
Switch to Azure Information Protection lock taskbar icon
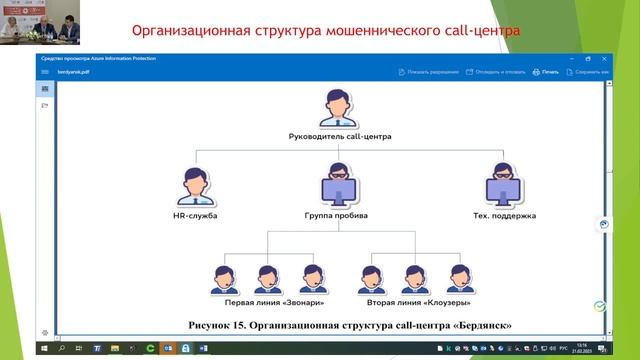(186, 348)
